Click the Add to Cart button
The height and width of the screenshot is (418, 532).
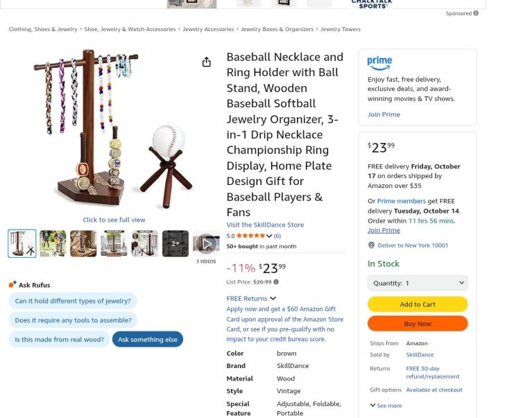418,304
